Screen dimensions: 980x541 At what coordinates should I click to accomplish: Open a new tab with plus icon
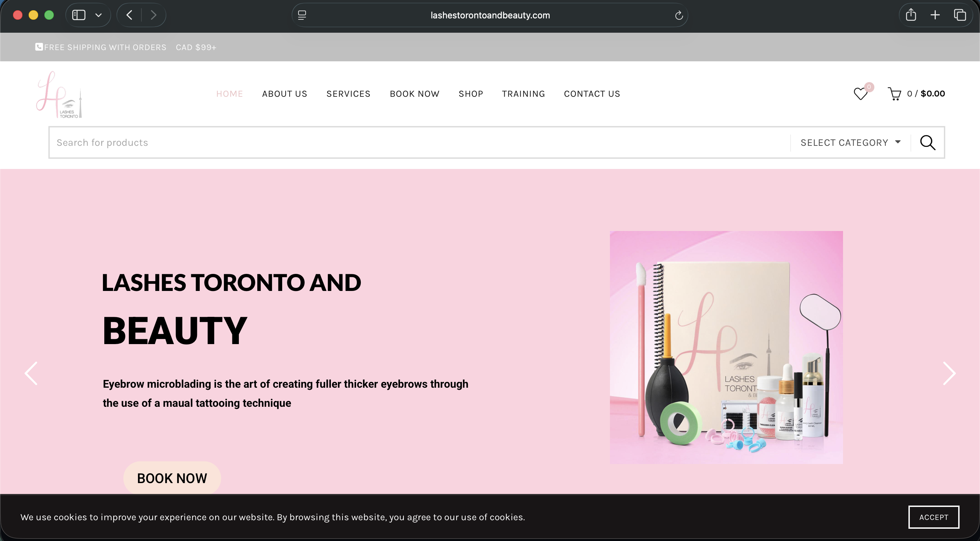point(935,15)
